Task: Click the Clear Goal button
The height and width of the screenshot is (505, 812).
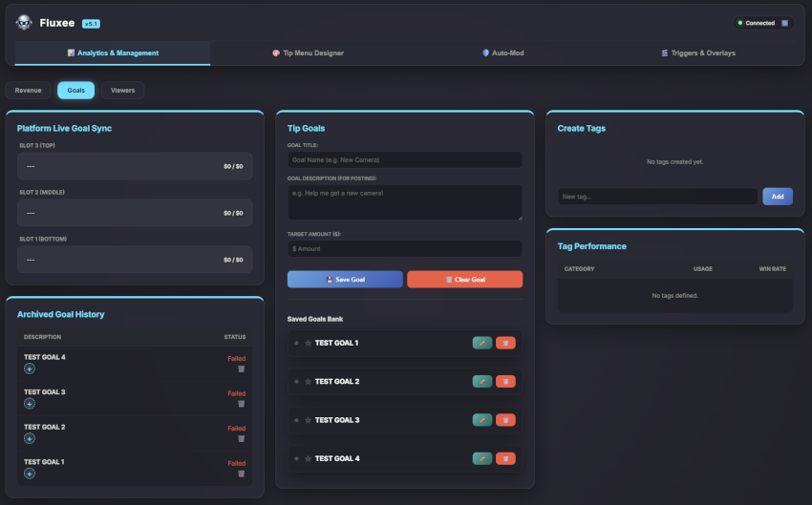Action: pyautogui.click(x=464, y=280)
